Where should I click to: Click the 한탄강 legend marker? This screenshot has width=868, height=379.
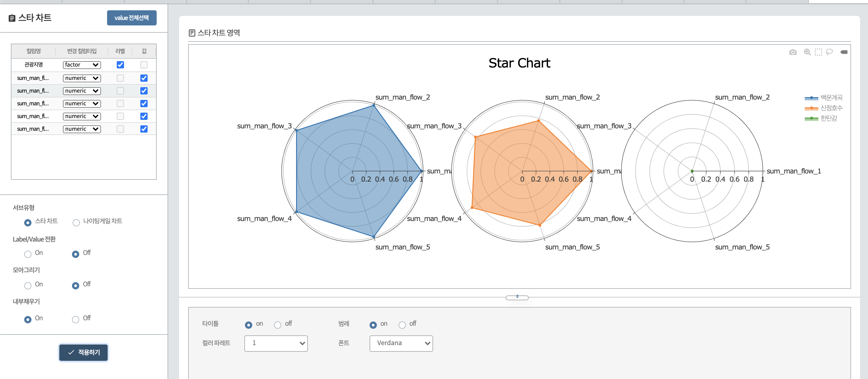click(x=811, y=118)
